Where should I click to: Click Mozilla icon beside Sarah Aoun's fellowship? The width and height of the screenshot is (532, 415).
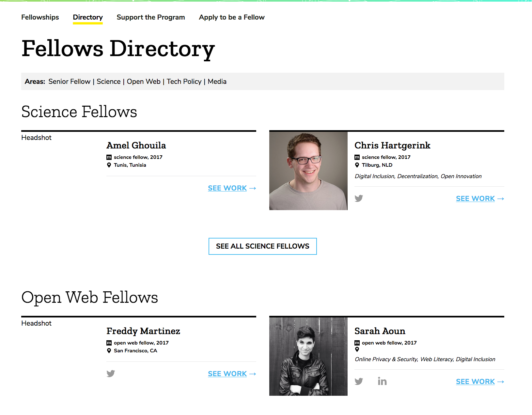pos(357,343)
